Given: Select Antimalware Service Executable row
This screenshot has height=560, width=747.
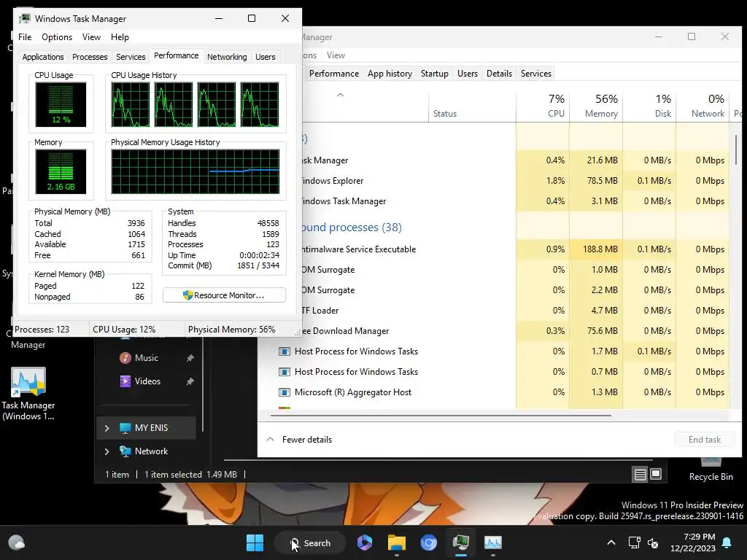Looking at the screenshot, I should (493, 249).
